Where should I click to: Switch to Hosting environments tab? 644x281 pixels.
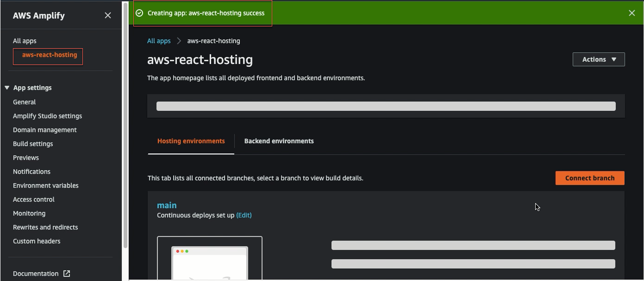pyautogui.click(x=191, y=141)
